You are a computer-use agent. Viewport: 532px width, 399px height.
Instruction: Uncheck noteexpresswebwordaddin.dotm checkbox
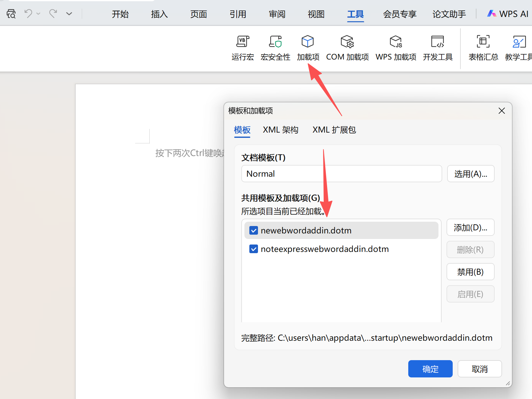pos(254,249)
